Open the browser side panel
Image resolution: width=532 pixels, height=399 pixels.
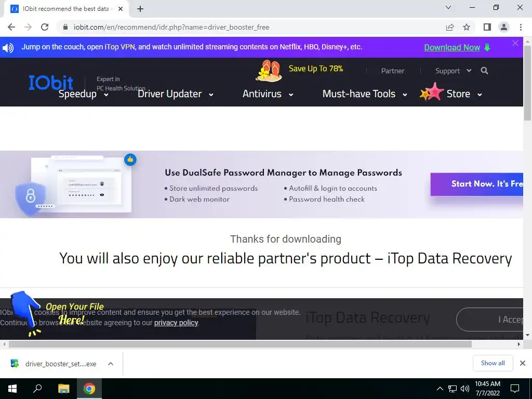[487, 27]
